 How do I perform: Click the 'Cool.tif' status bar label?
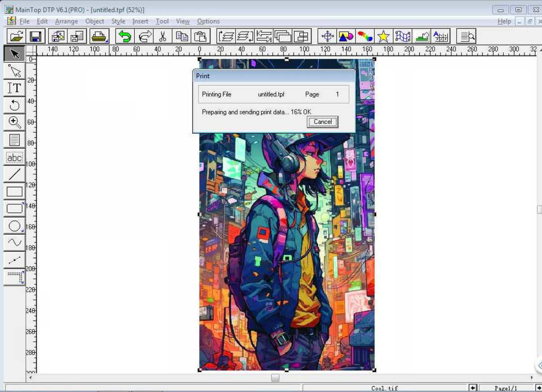(x=385, y=388)
